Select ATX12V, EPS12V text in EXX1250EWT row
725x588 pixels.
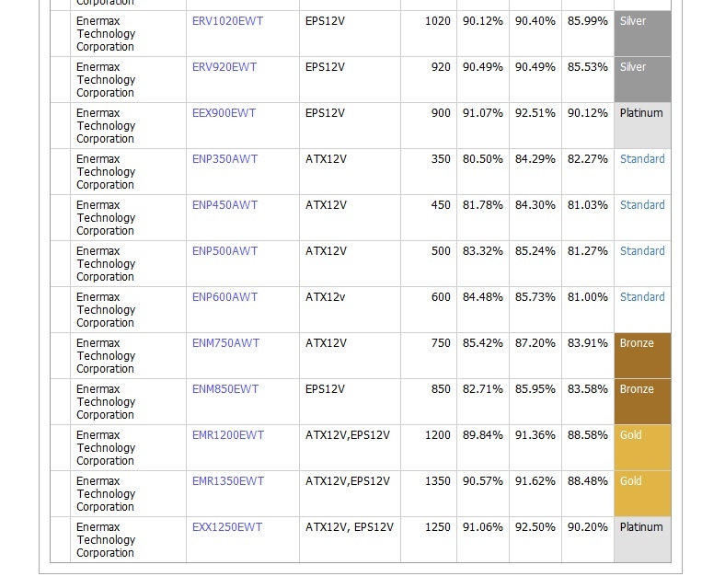pos(350,527)
